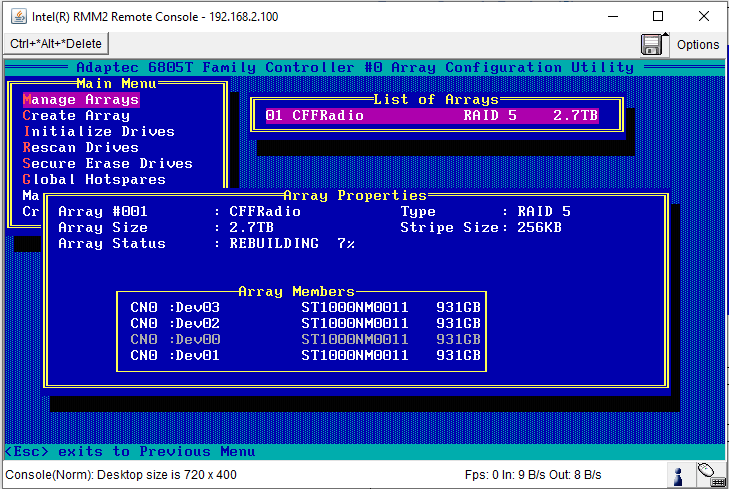This screenshot has width=729, height=489.
Task: Select array 01 CFFRadio in List of Arrays
Action: click(432, 116)
